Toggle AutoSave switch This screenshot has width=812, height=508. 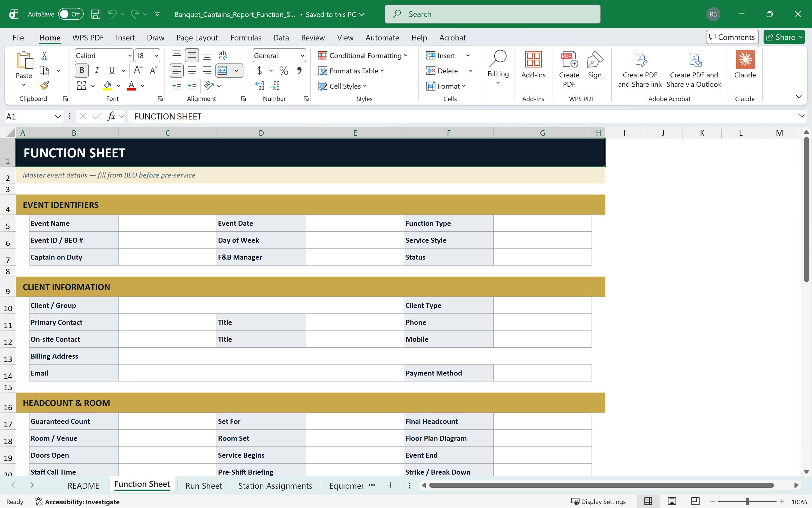(71, 14)
